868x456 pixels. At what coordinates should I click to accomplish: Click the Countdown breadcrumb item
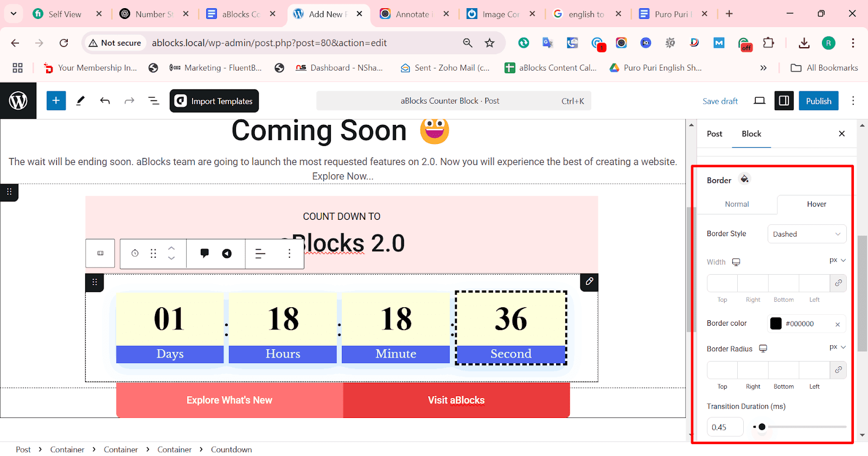pyautogui.click(x=232, y=449)
